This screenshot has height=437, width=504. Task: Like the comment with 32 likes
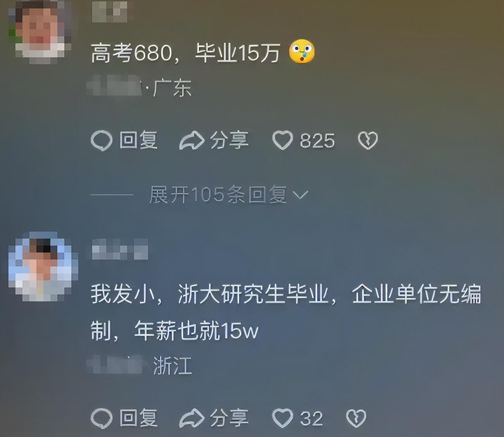282,418
